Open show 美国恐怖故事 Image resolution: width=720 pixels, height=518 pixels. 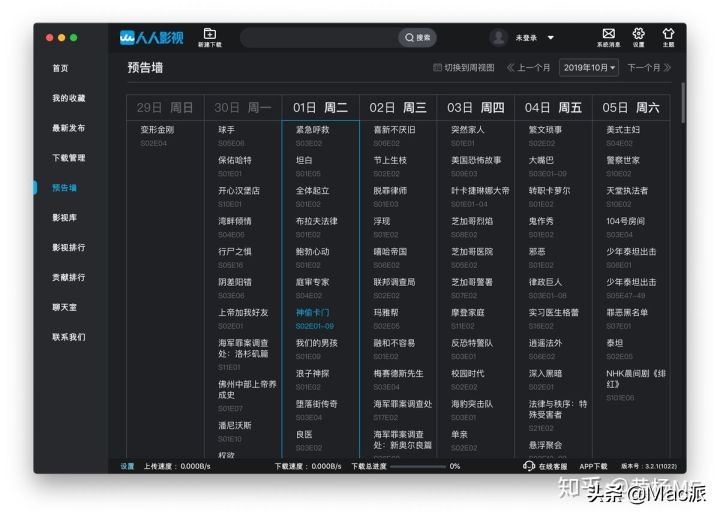(x=476, y=160)
